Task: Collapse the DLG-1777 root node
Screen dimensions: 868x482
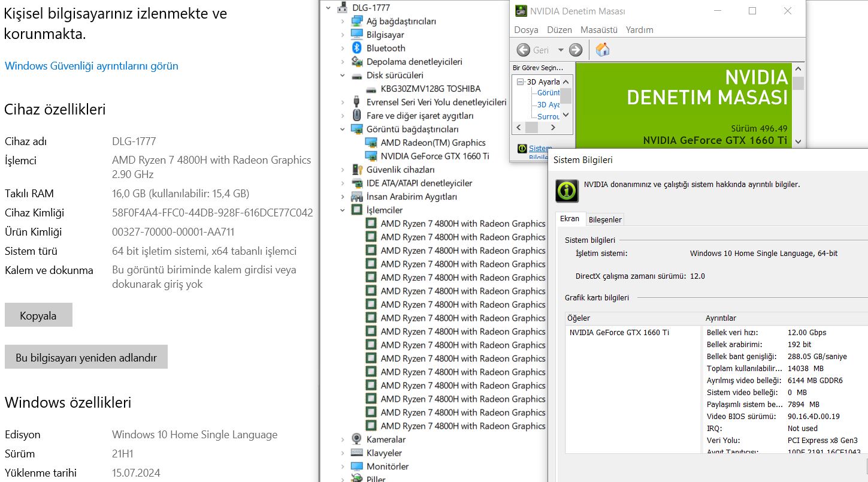Action: click(x=327, y=7)
